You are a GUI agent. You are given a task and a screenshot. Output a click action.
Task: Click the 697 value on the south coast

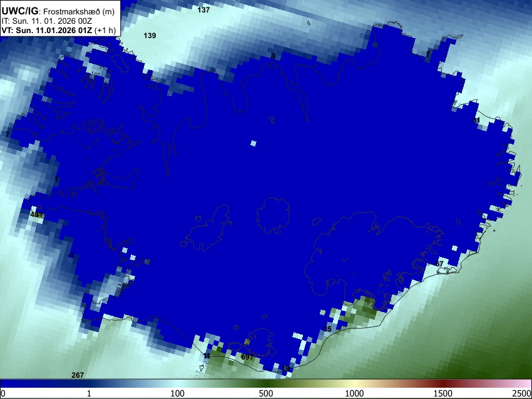(x=247, y=357)
